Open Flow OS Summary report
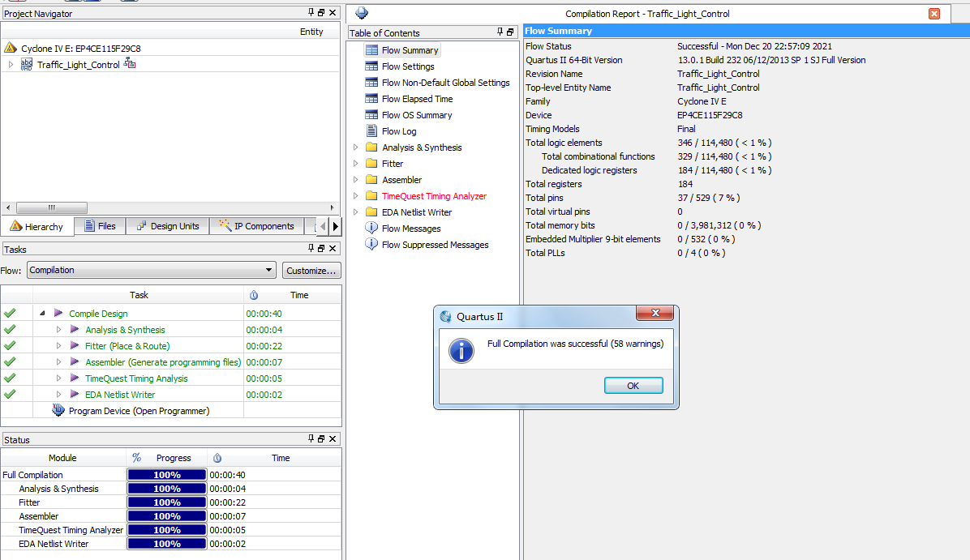 (417, 115)
